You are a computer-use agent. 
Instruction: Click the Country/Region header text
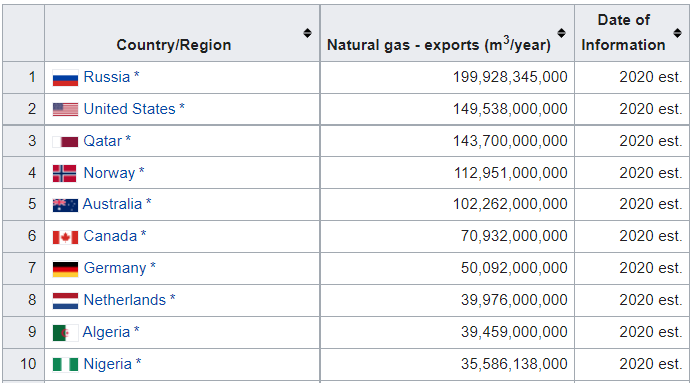(174, 45)
